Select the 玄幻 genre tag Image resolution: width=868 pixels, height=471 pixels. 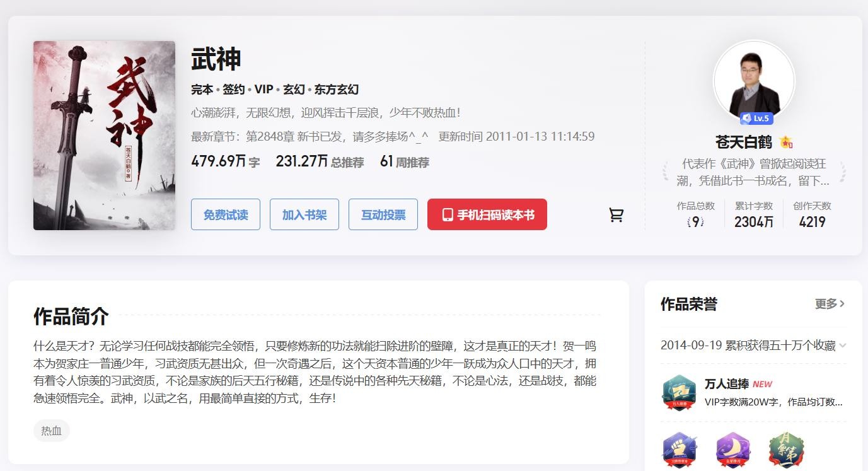294,90
